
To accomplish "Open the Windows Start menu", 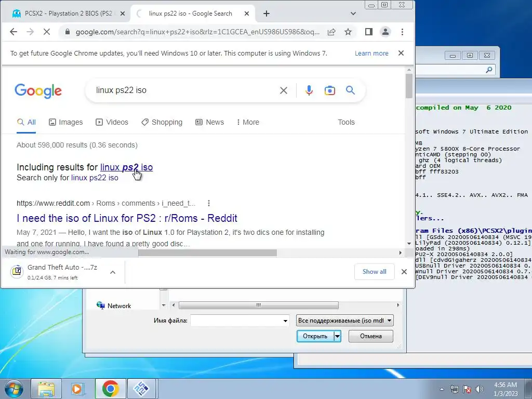I will pos(14,389).
